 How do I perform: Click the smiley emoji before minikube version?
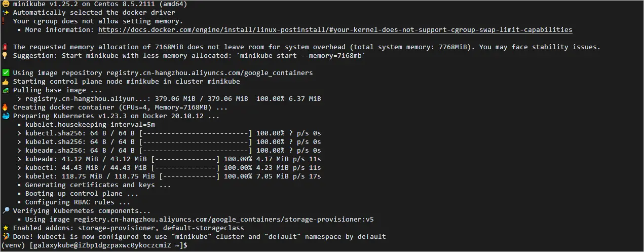(5, 4)
